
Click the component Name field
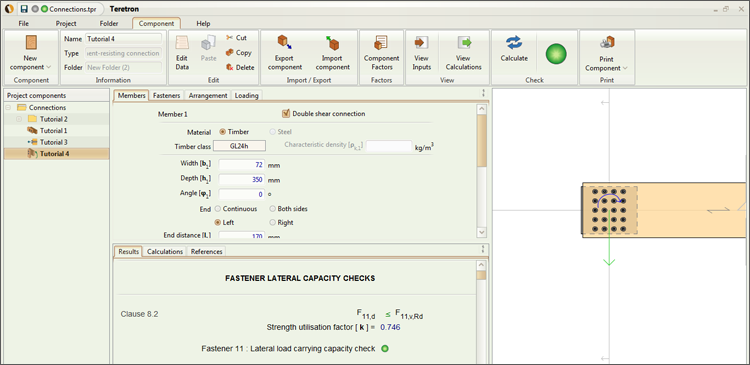pyautogui.click(x=123, y=39)
